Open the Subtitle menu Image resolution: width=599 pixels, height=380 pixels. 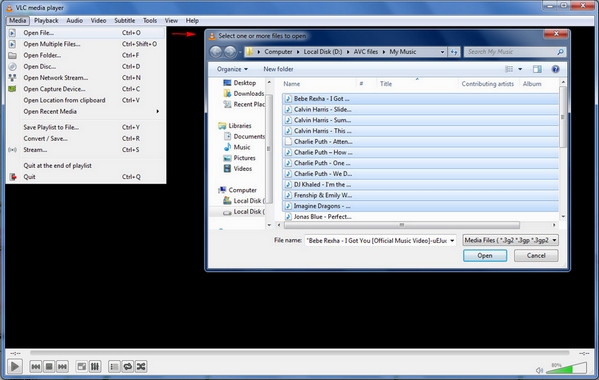pos(125,21)
